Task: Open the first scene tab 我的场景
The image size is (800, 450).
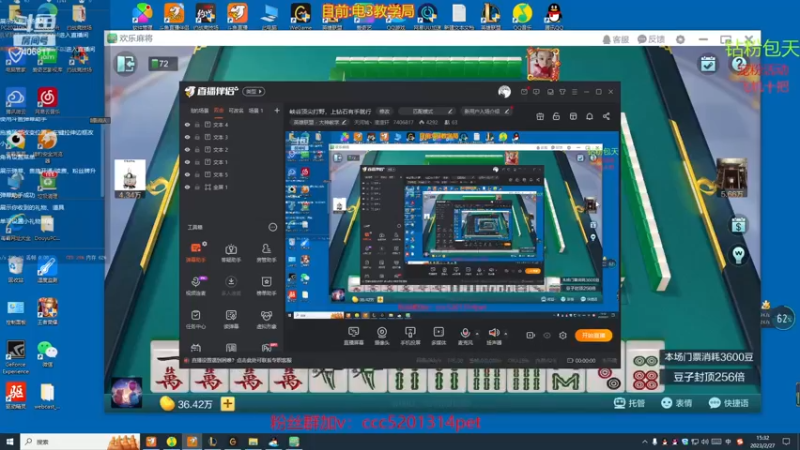Action: [x=199, y=111]
